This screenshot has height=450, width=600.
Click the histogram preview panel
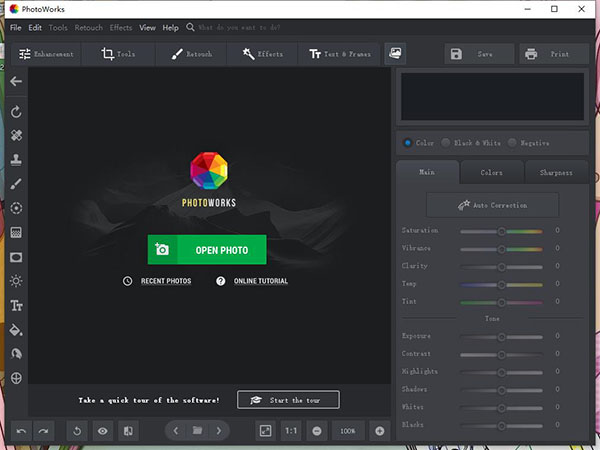tap(492, 96)
